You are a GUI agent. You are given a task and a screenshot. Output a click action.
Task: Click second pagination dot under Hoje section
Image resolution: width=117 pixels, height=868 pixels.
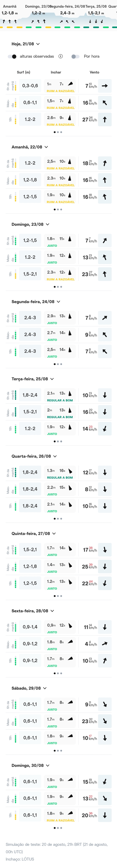58,132
